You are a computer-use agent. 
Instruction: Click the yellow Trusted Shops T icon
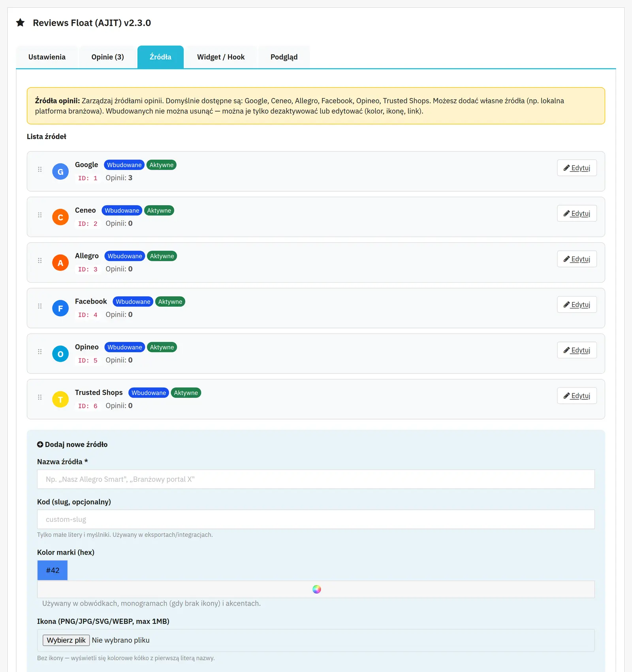pos(60,399)
